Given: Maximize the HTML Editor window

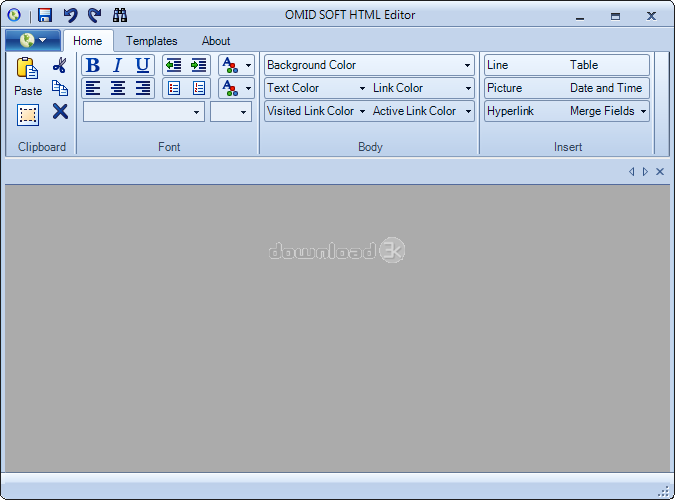Looking at the screenshot, I should (616, 16).
